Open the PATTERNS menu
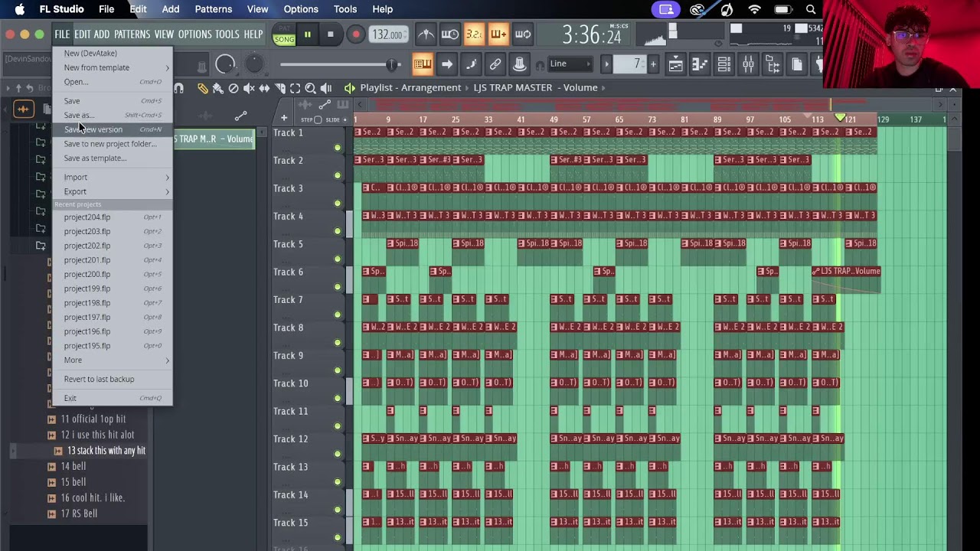980x551 pixels. pyautogui.click(x=132, y=34)
